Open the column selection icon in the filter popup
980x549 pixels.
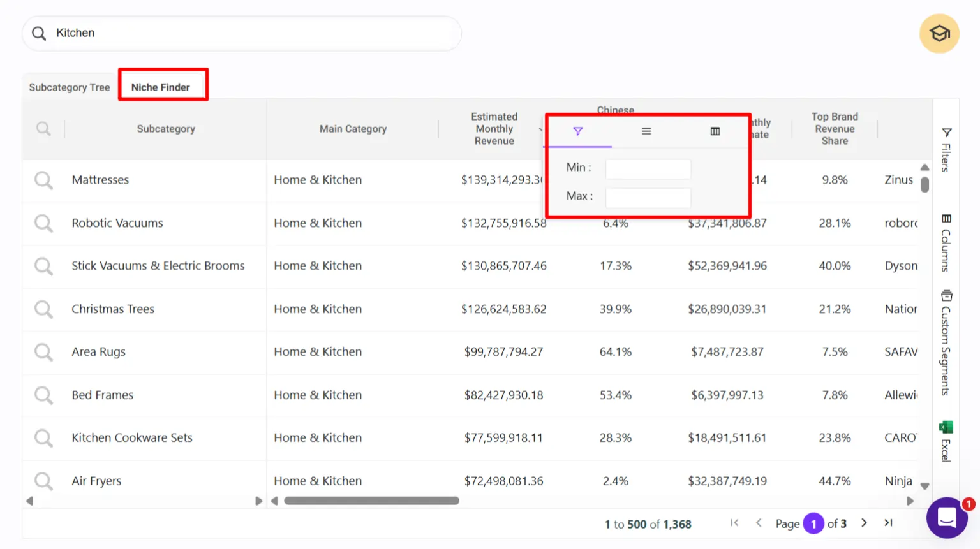tap(715, 131)
